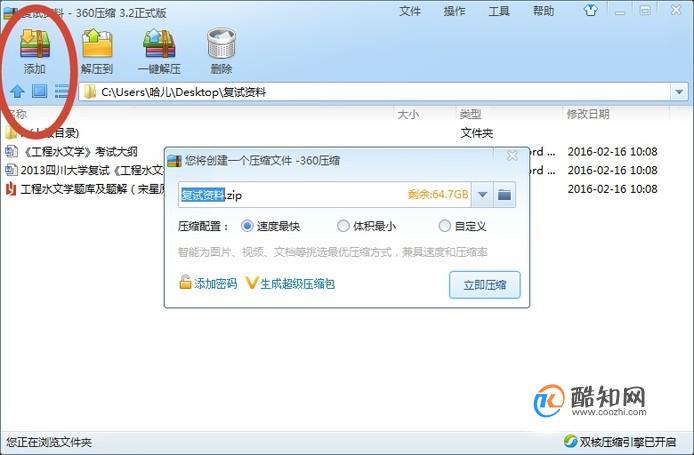Select the parent directory (上级目录) row
The width and height of the screenshot is (694, 455).
[x=42, y=132]
